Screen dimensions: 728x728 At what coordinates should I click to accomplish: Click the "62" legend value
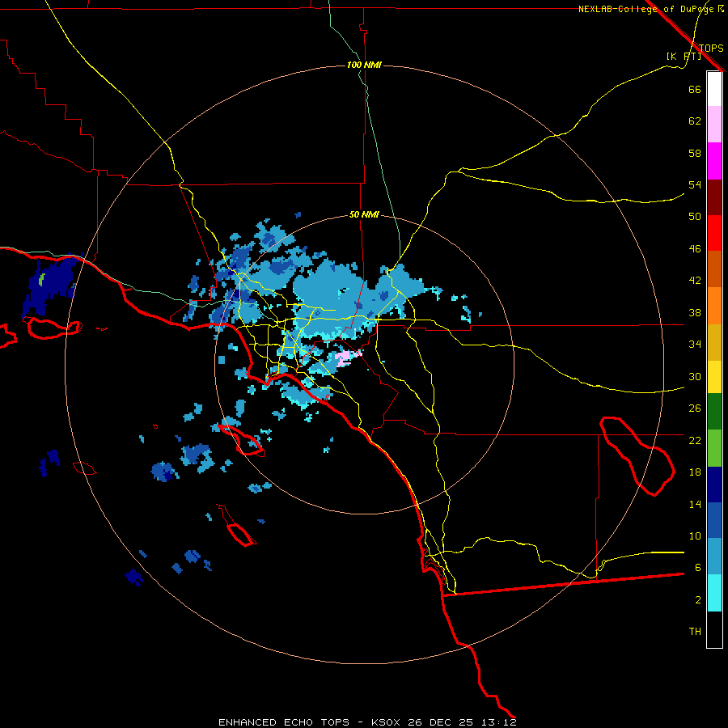coord(695,121)
